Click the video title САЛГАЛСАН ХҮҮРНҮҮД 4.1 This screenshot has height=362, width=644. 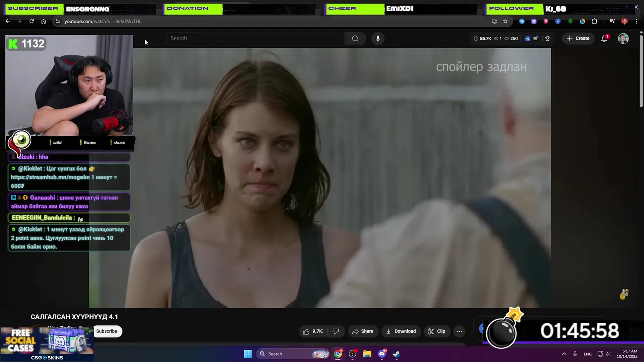pyautogui.click(x=74, y=317)
